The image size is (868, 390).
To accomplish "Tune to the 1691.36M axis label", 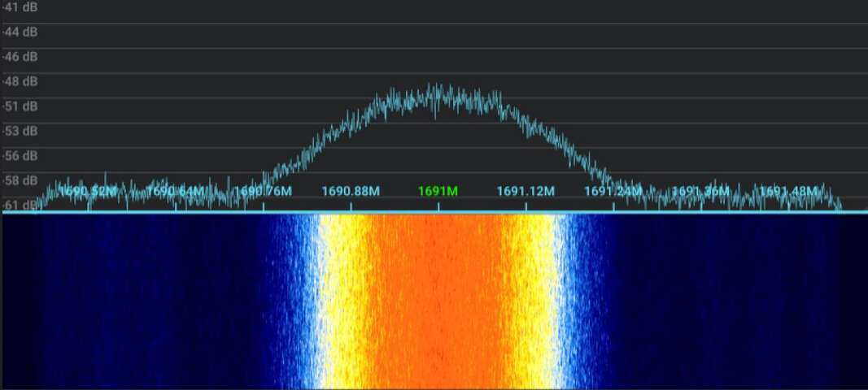I will (x=700, y=192).
